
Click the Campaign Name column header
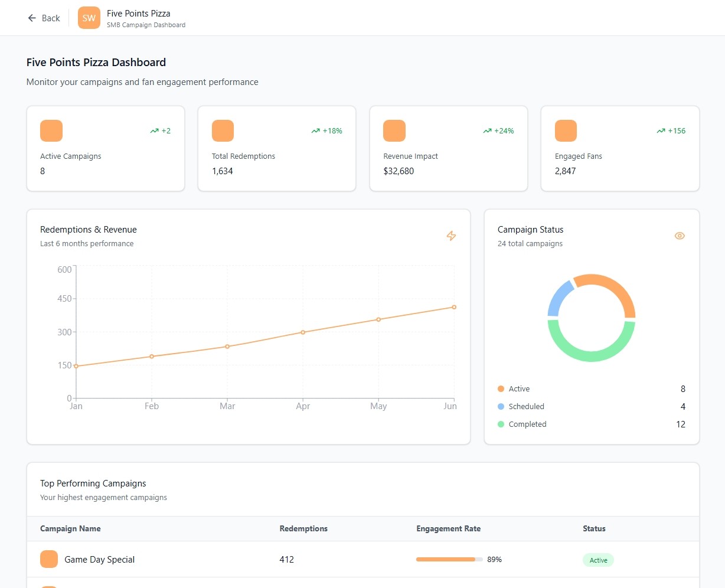pos(70,528)
